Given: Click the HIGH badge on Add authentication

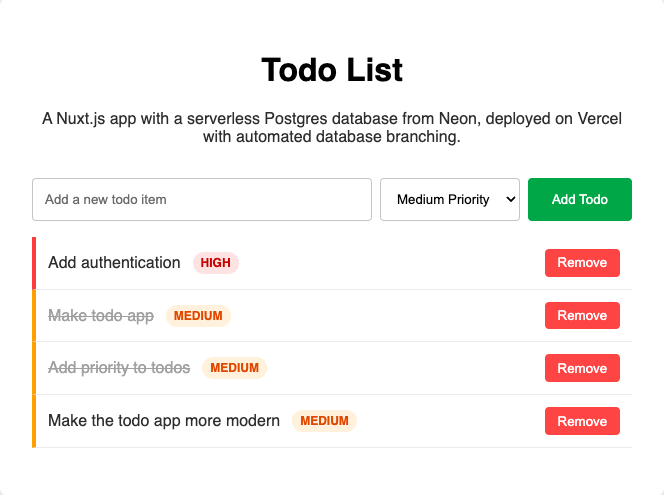Looking at the screenshot, I should point(215,263).
